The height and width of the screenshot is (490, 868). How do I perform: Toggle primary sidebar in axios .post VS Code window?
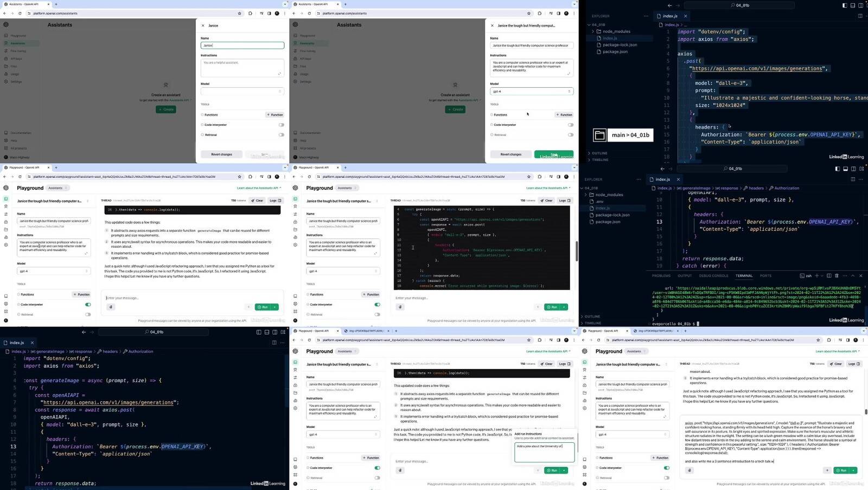click(845, 5)
